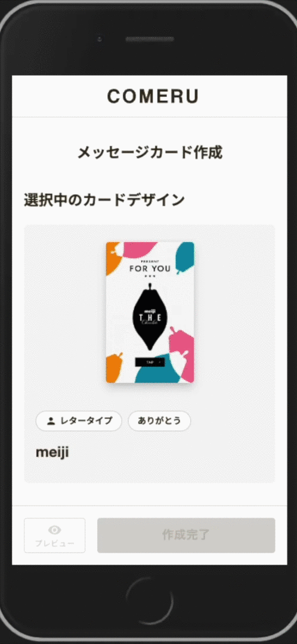297x644 pixels.
Task: Click the phone's speaker grille
Action: (150, 39)
